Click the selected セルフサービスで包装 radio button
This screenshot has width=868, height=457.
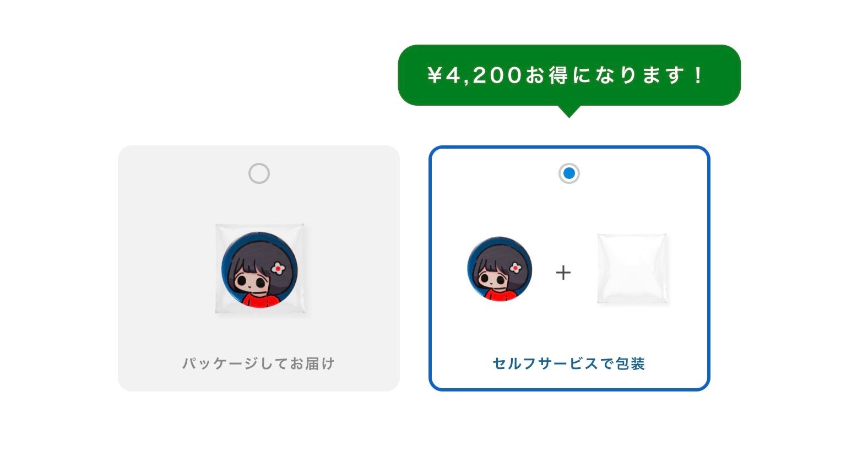(569, 173)
